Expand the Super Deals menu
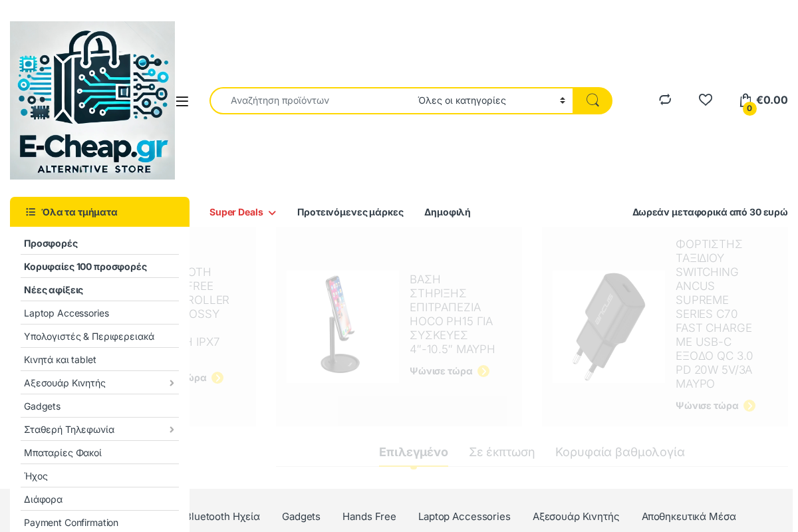 [242, 212]
